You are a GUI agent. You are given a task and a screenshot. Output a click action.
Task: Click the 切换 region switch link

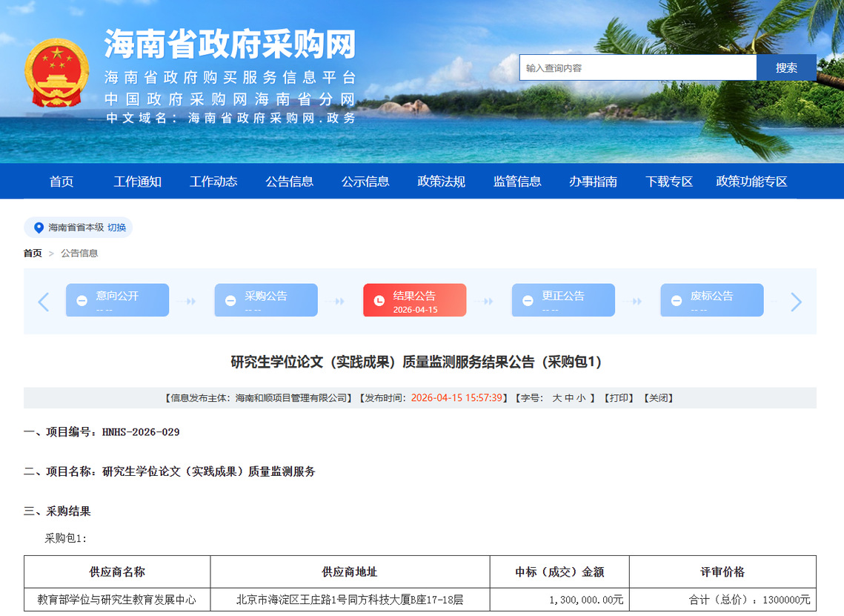(117, 228)
